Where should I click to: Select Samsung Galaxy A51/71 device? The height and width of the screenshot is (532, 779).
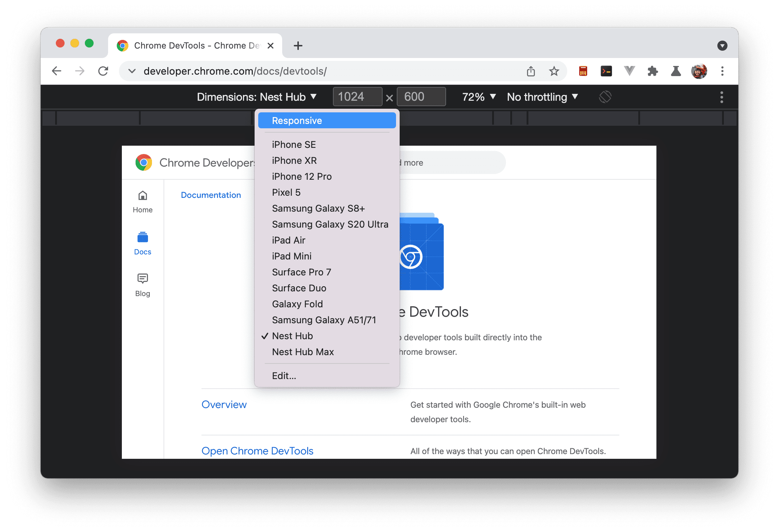[324, 320]
